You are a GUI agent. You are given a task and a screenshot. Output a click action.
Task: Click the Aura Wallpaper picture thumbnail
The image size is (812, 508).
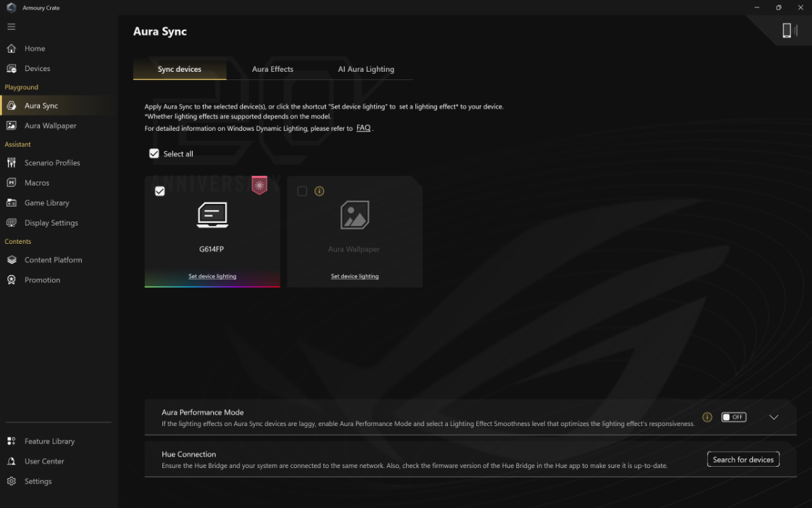point(355,215)
